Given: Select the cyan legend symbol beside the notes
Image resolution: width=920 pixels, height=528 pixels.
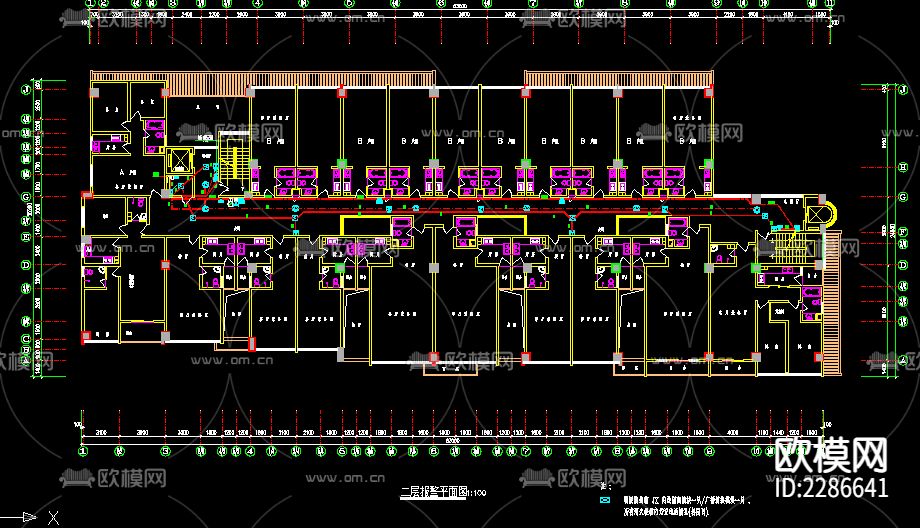Looking at the screenshot, I should coord(605,500).
